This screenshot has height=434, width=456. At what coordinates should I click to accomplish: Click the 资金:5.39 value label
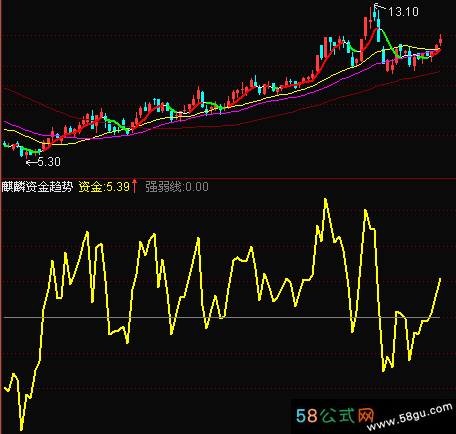(104, 187)
